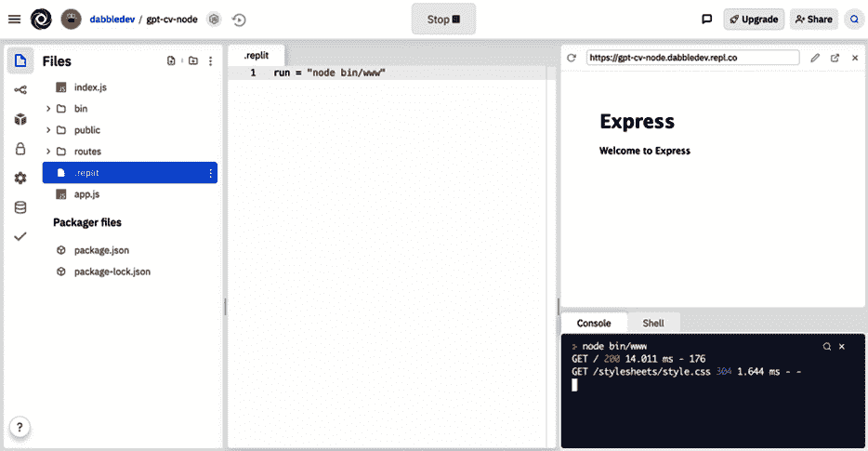Expand the public folder

[48, 130]
